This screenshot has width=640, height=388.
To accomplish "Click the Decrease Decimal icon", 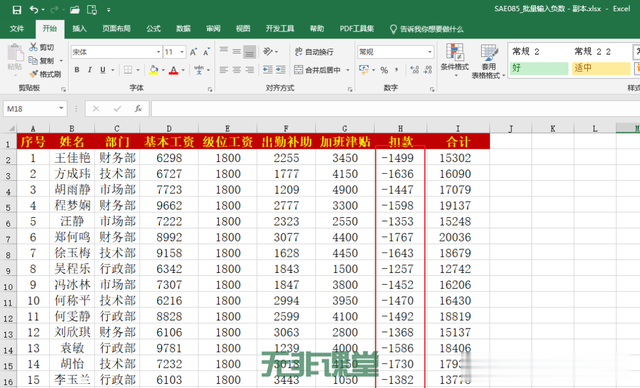I will point(428,70).
